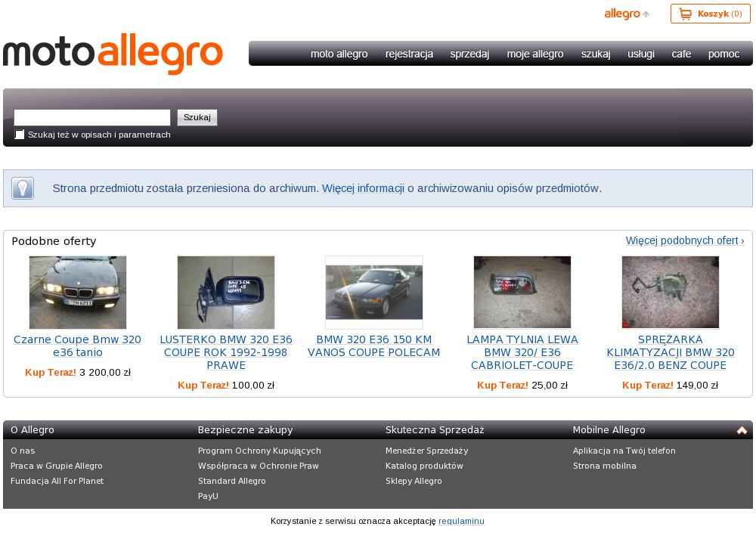Open the AC compressor thumbnail

pyautogui.click(x=670, y=292)
